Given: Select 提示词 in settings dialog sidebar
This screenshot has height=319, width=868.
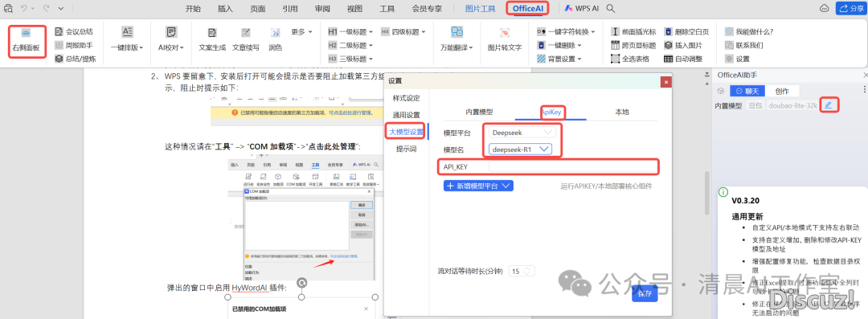Looking at the screenshot, I should pos(407,149).
